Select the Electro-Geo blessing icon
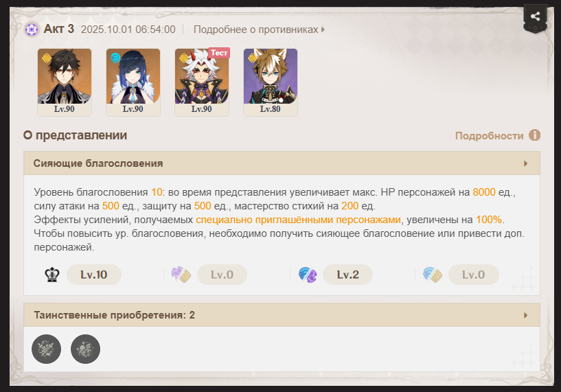This screenshot has width=561, height=392. 181,275
